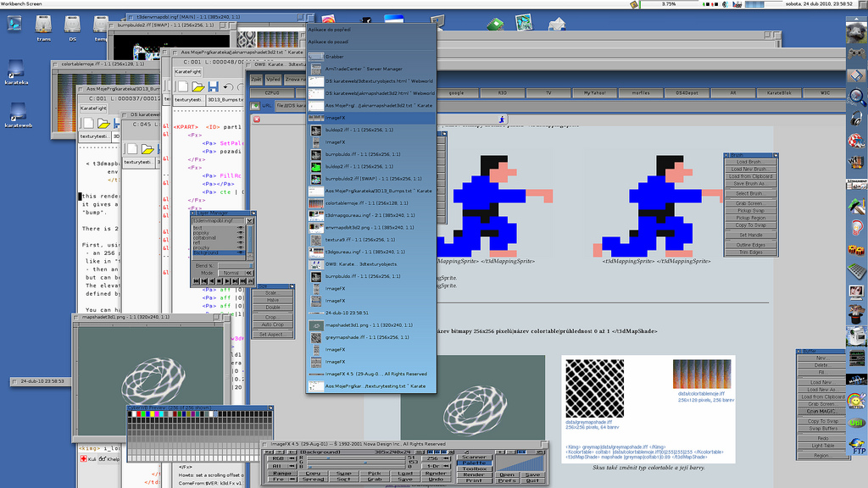868x488 pixels.
Task: Click Load Brush in the Brush panel
Action: [x=748, y=162]
